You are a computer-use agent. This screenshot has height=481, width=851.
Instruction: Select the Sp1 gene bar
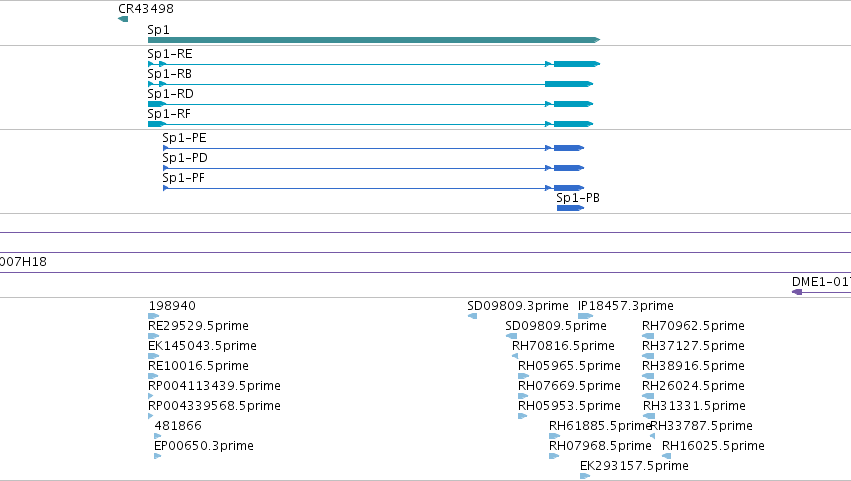click(x=374, y=40)
